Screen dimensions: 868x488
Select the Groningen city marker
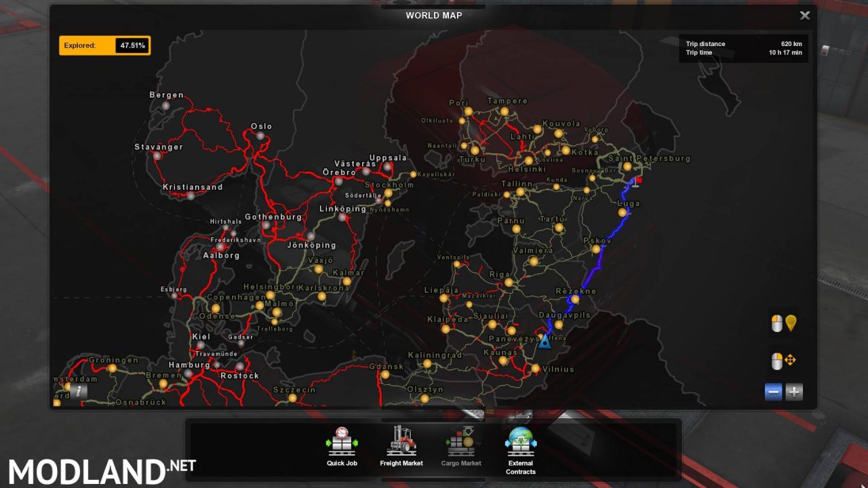pyautogui.click(x=113, y=369)
